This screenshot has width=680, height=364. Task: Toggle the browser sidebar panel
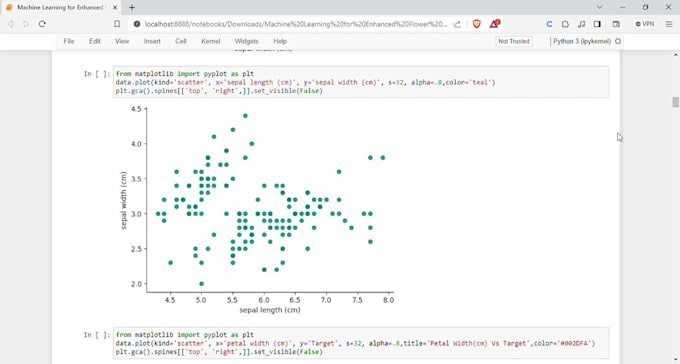(597, 24)
